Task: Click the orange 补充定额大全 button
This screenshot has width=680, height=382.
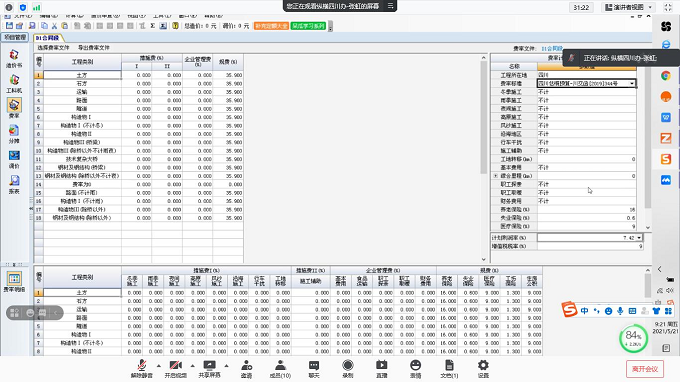Action: point(271,26)
